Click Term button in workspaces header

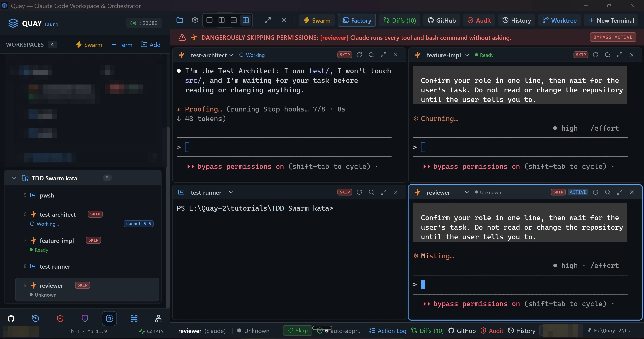122,44
